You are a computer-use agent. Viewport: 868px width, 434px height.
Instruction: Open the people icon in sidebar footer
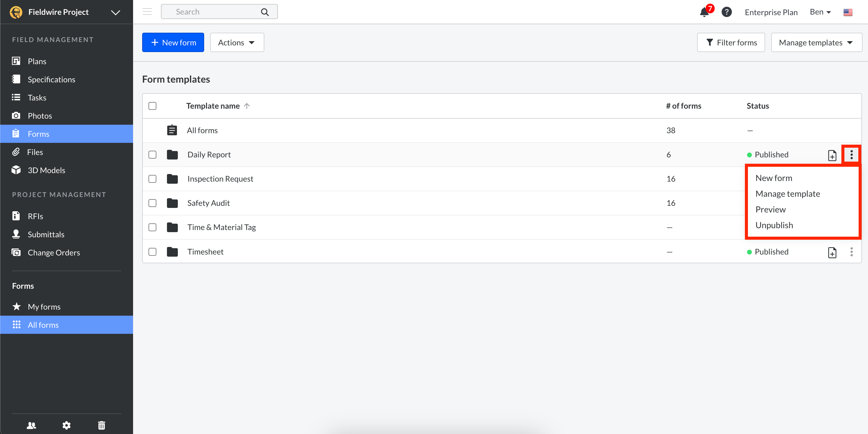pos(31,425)
